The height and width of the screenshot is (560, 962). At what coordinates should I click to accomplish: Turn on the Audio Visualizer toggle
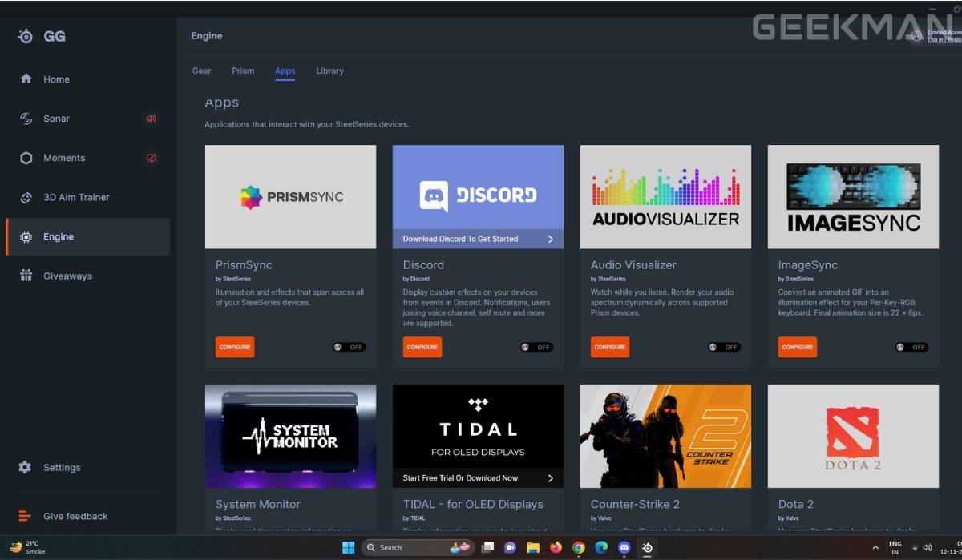pyautogui.click(x=724, y=347)
